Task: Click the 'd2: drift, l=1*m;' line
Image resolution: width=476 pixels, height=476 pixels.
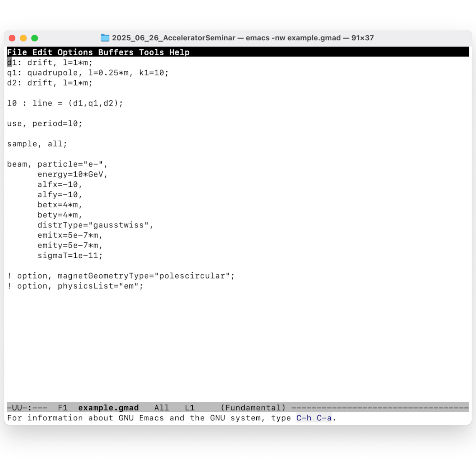Action: pos(50,83)
